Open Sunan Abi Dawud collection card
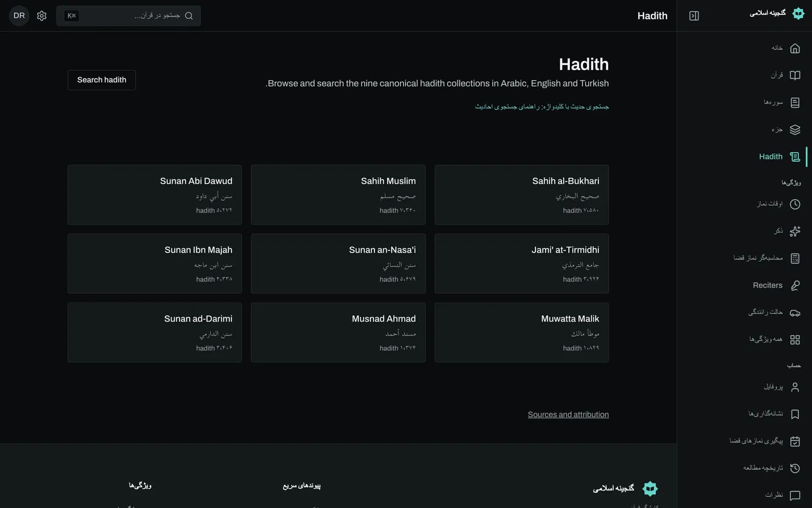 155,195
